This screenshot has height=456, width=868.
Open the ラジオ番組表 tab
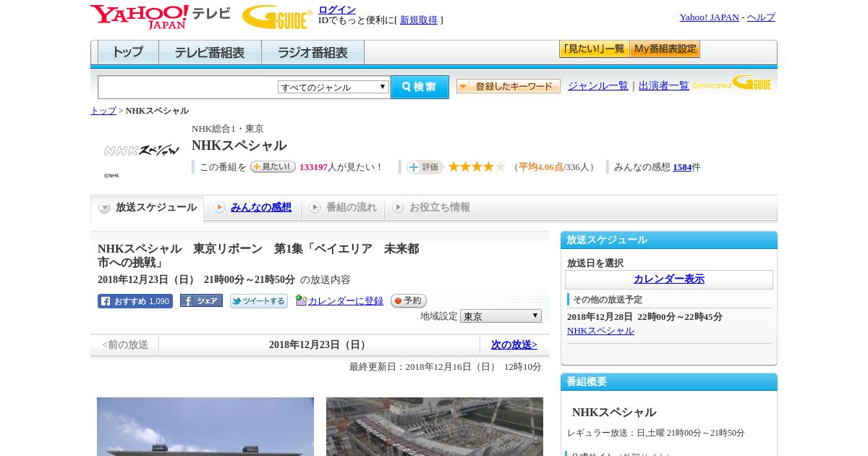click(312, 53)
